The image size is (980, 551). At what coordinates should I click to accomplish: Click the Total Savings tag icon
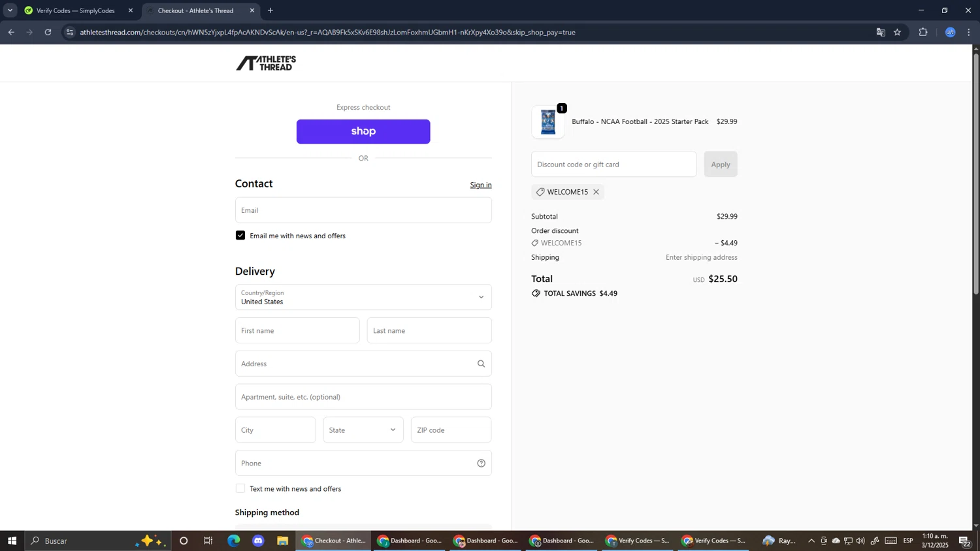(536, 294)
